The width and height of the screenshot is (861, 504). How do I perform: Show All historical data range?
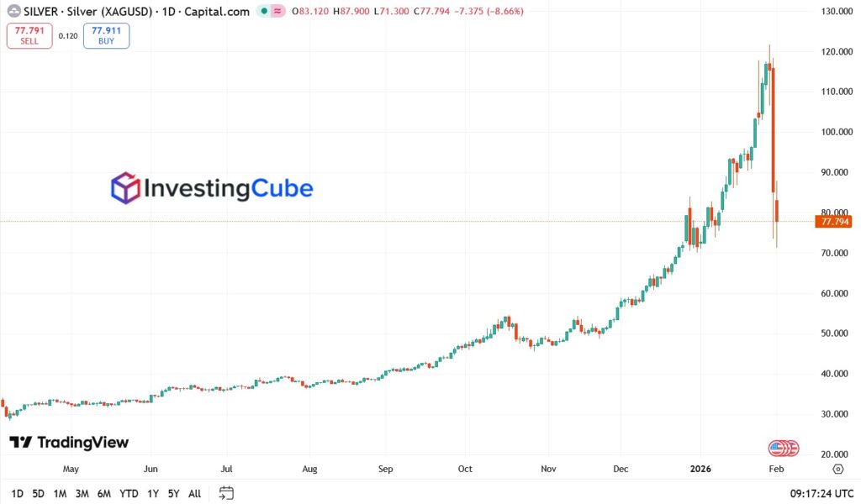click(194, 494)
